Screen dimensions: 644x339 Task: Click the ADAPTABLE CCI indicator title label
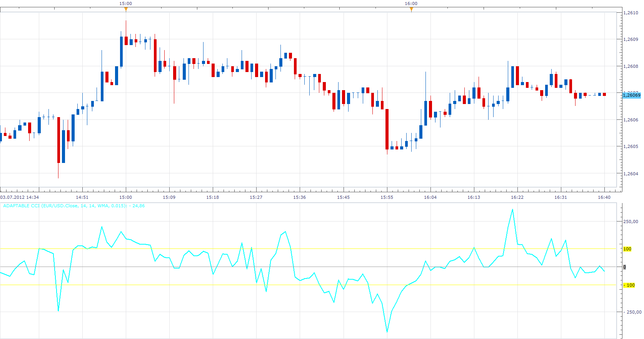[74, 206]
